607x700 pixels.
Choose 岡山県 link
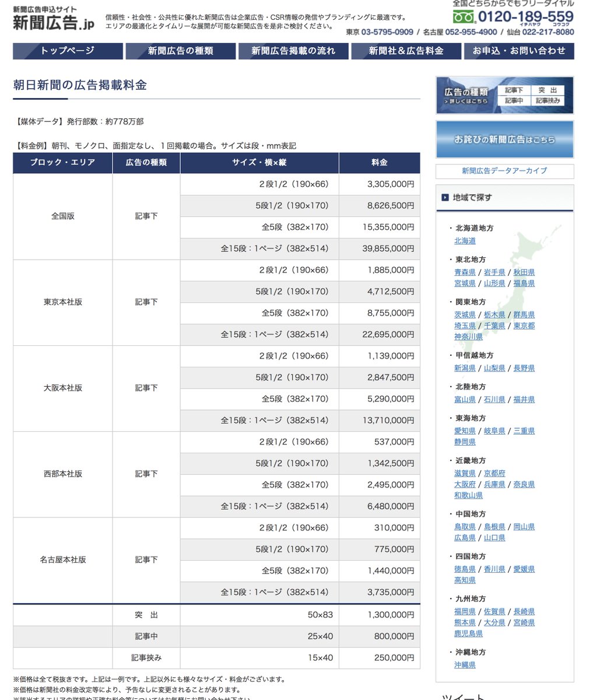click(524, 527)
